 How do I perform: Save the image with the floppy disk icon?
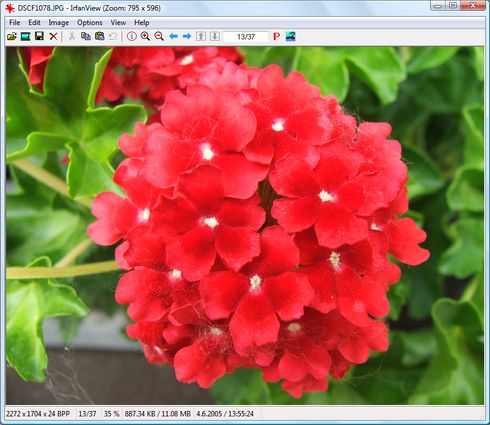tap(39, 36)
